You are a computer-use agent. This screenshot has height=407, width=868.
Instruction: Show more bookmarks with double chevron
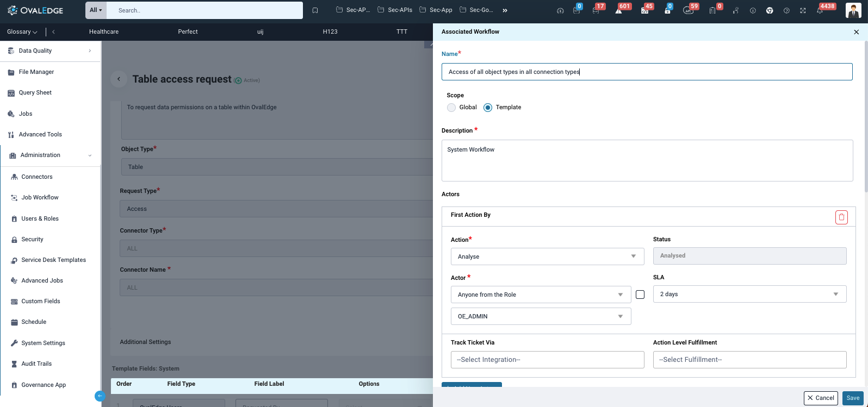pos(505,10)
